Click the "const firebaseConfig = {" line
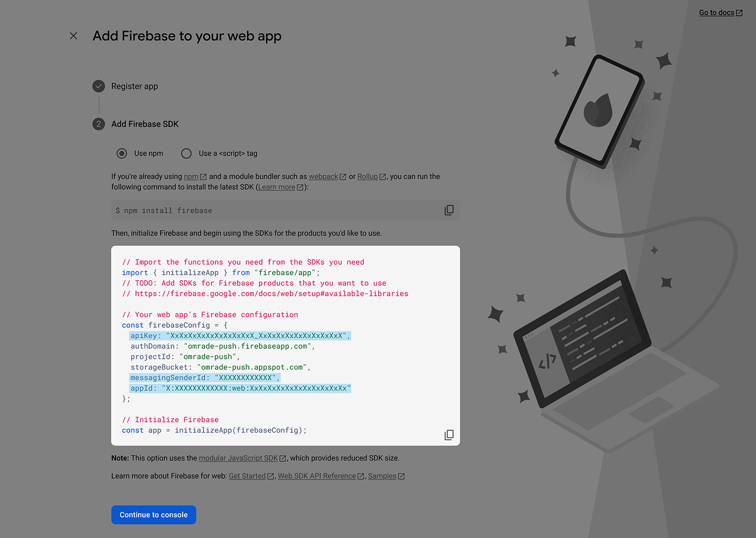 pyautogui.click(x=175, y=325)
